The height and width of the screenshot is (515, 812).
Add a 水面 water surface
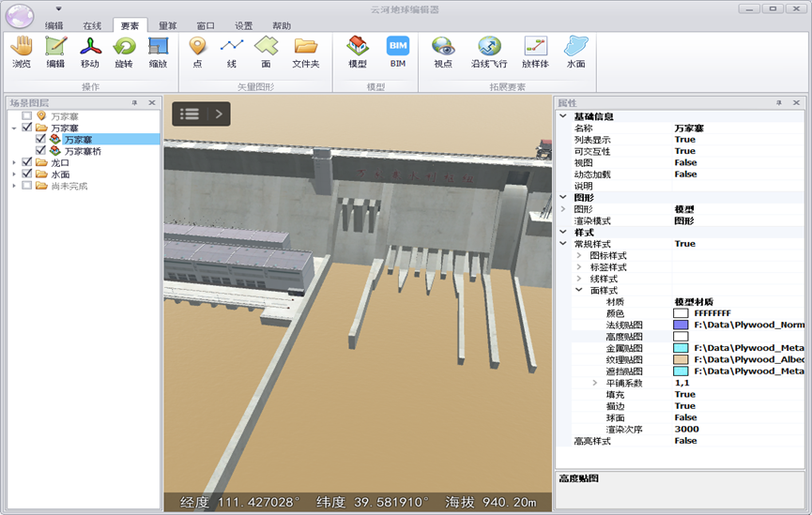pos(575,53)
